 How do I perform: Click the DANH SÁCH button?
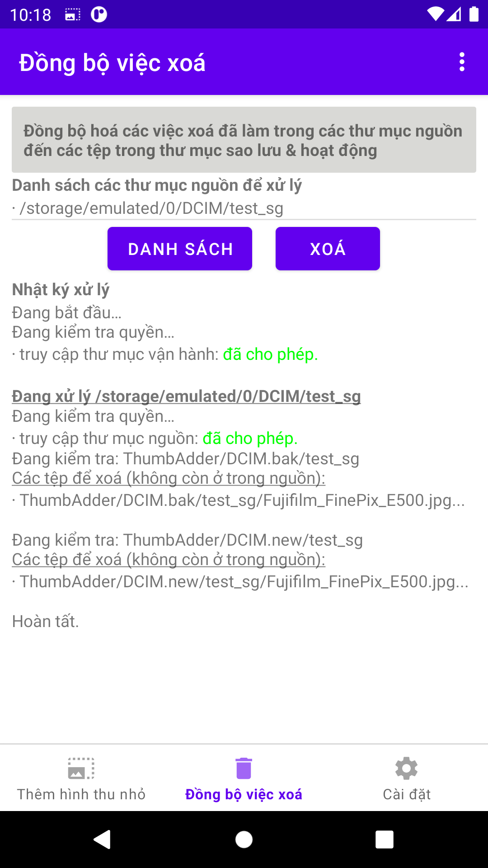click(x=180, y=249)
